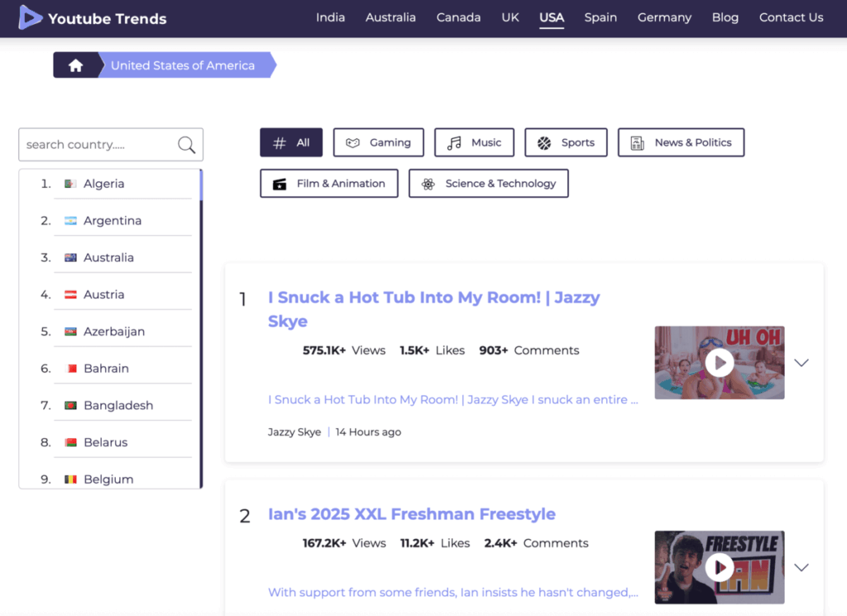The width and height of the screenshot is (847, 616).
Task: Expand the XXL Freshman Freestyle chevron
Action: click(802, 567)
